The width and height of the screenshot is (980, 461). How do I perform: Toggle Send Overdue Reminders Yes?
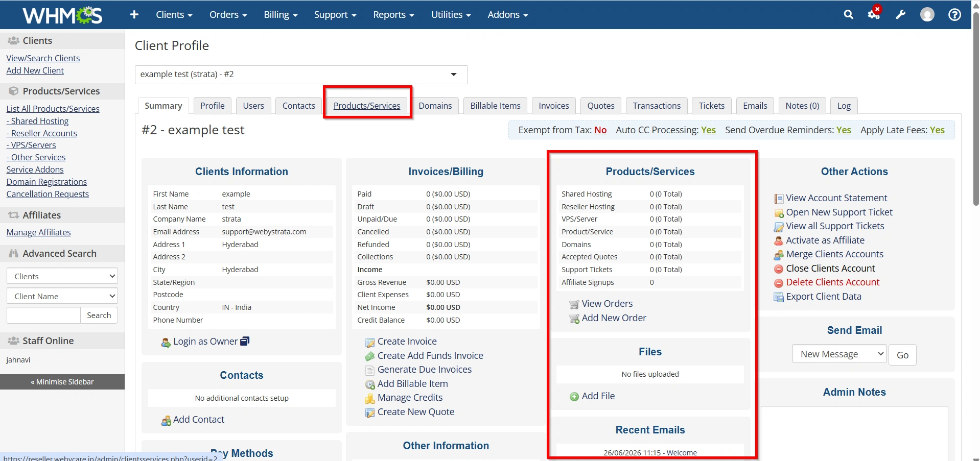[844, 130]
